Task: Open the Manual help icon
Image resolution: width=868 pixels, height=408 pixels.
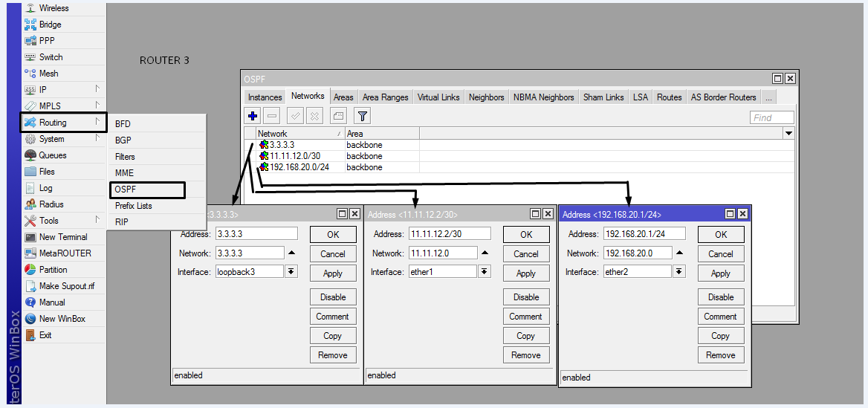Action: pos(30,302)
